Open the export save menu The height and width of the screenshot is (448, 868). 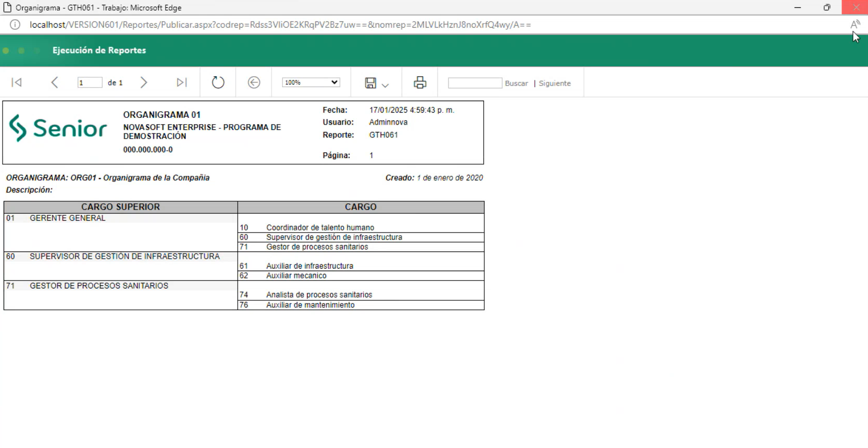[x=371, y=83]
